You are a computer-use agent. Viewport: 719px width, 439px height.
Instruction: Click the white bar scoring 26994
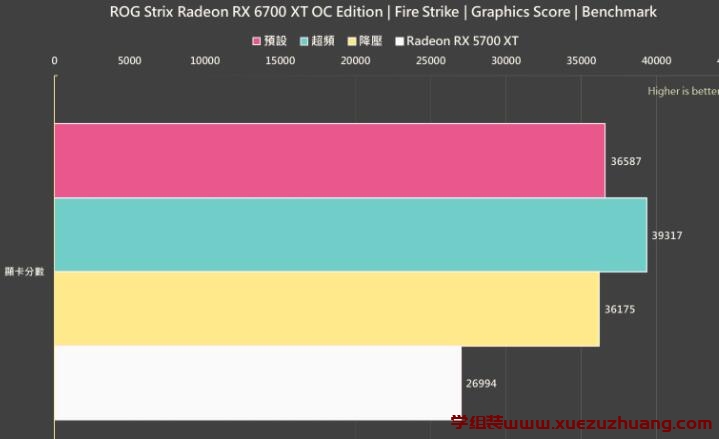[258, 383]
